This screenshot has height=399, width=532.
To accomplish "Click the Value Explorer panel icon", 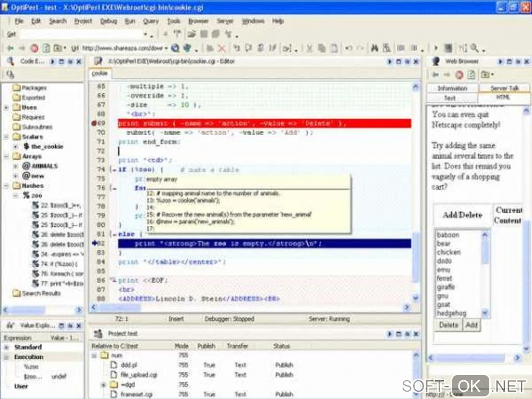I will 10,325.
